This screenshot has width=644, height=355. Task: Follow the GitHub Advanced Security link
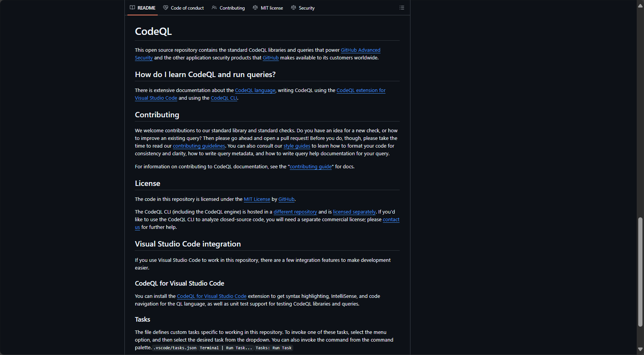361,50
